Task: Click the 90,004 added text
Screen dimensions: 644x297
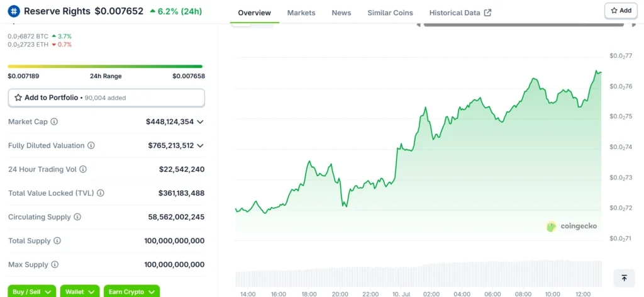Action: tap(105, 98)
